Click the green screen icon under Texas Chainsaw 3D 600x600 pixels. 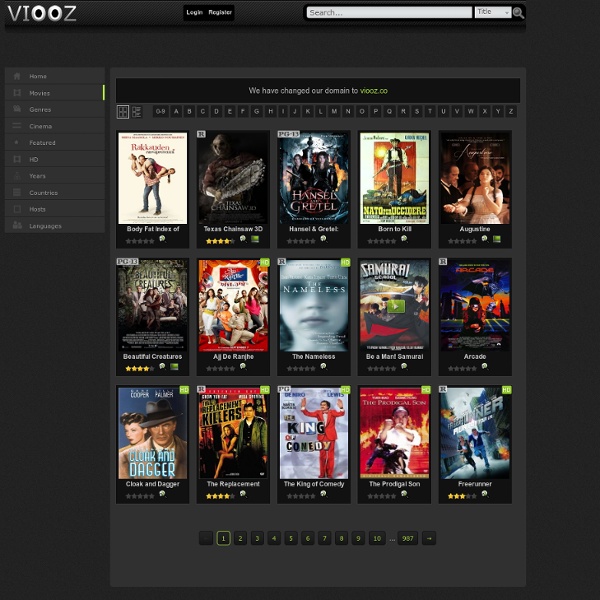pos(255,239)
